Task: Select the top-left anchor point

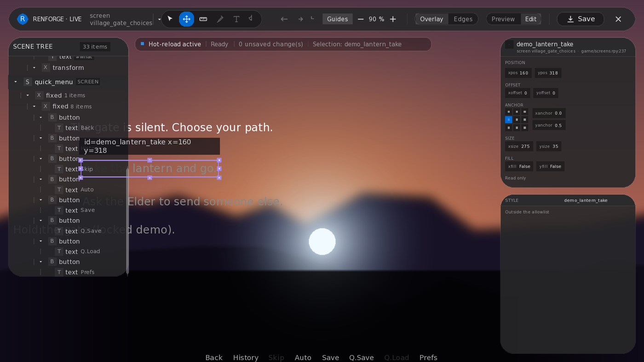Action: point(508,112)
